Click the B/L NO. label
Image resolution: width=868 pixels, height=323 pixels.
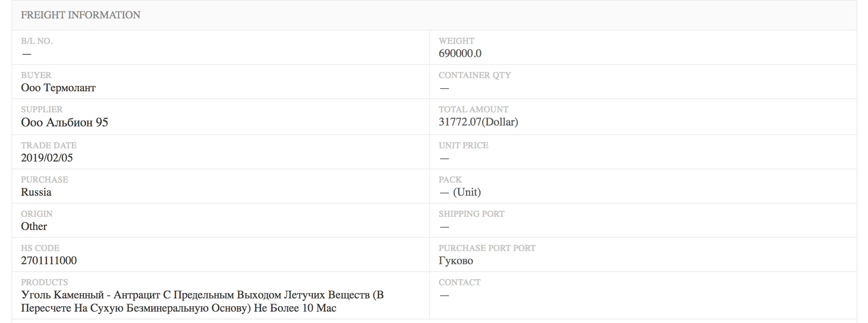click(x=37, y=41)
